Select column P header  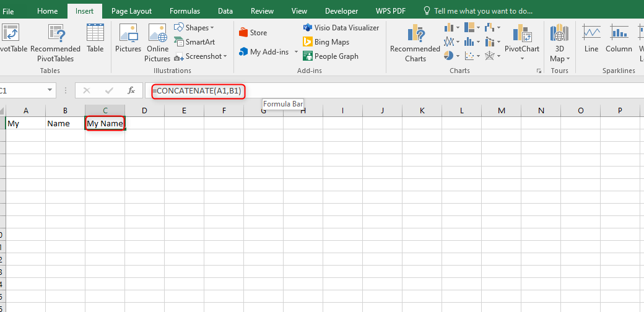click(x=620, y=110)
